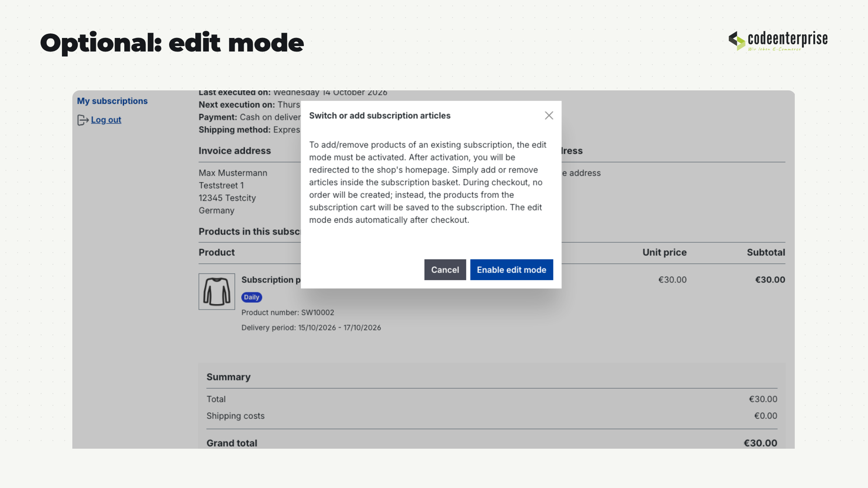Click the Unit price column header

coord(665,253)
